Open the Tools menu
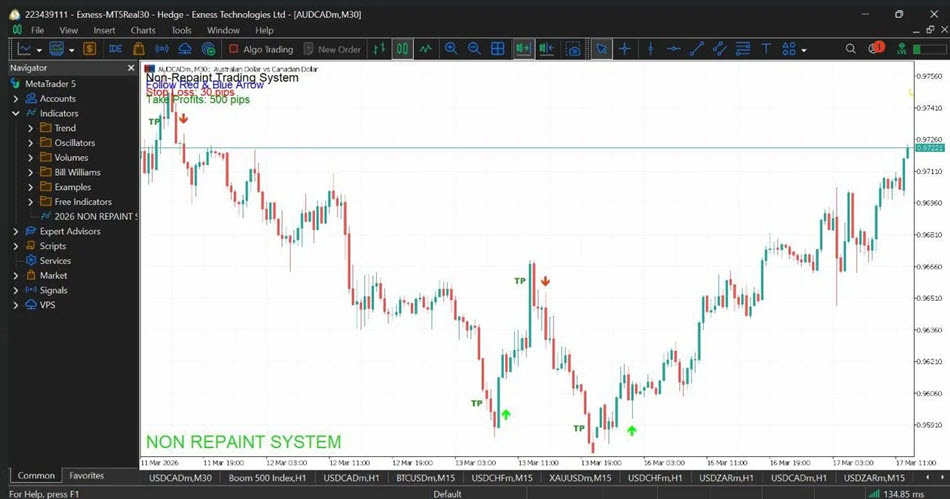Screen dimensions: 950x499 (x=181, y=30)
